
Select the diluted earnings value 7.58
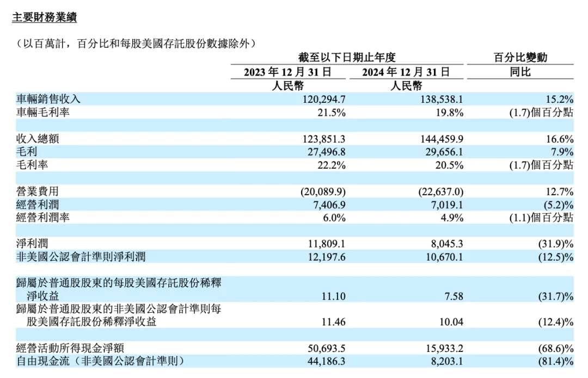pyautogui.click(x=454, y=296)
